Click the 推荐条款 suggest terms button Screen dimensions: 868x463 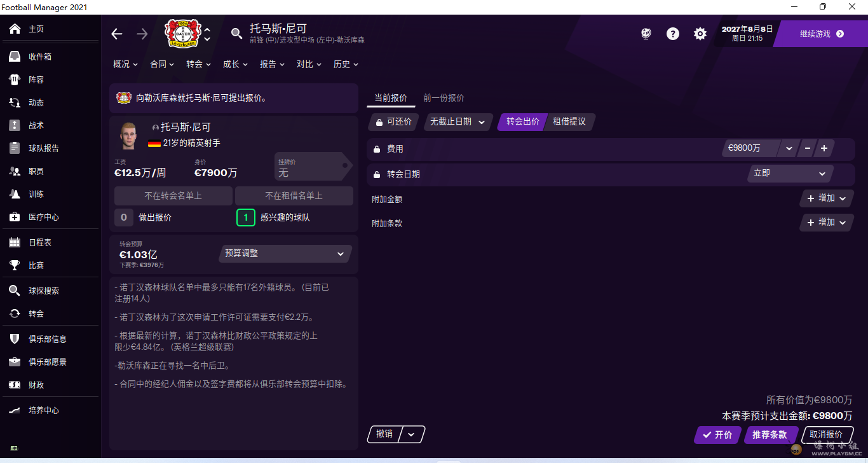pos(770,435)
